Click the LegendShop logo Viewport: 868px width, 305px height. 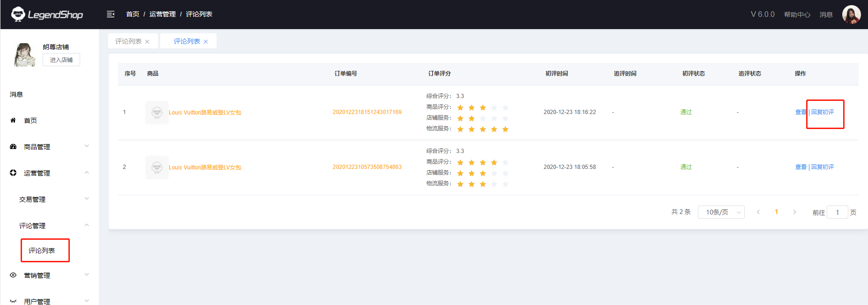(47, 15)
